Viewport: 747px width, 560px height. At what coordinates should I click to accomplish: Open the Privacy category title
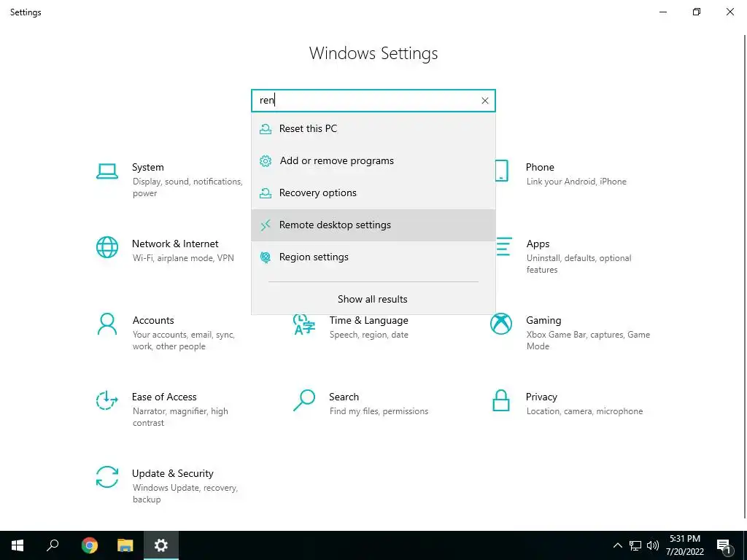point(541,397)
